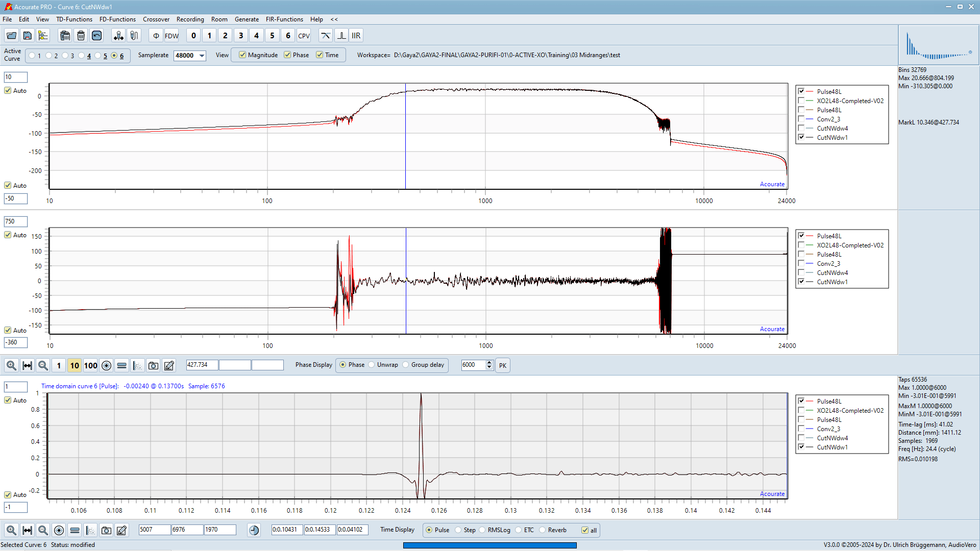This screenshot has height=551, width=980.
Task: Open the Samplerate dropdown
Action: click(x=202, y=56)
